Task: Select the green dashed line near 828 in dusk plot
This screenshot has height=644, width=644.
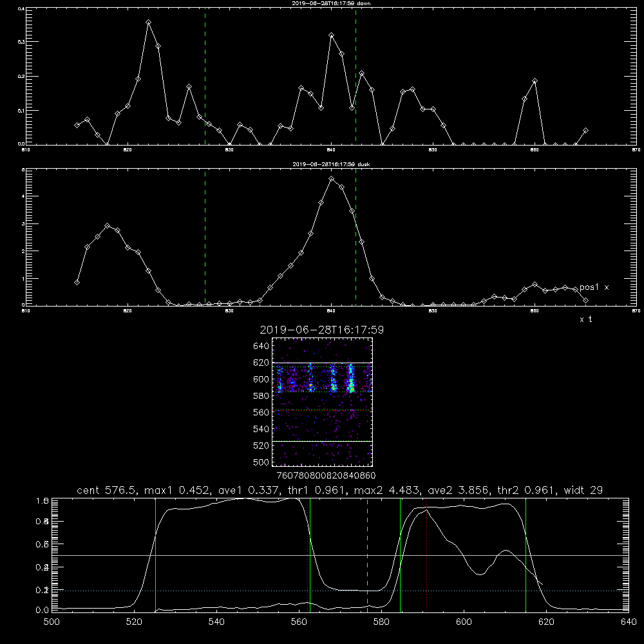Action: 205,238
